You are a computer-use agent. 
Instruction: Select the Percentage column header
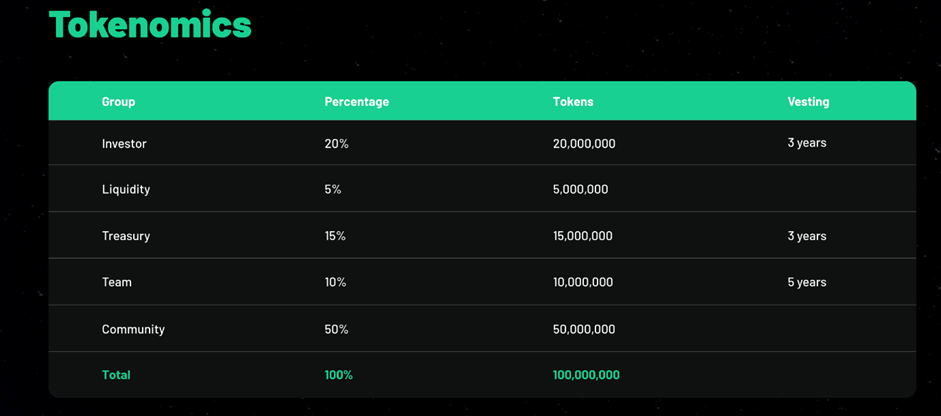(356, 102)
